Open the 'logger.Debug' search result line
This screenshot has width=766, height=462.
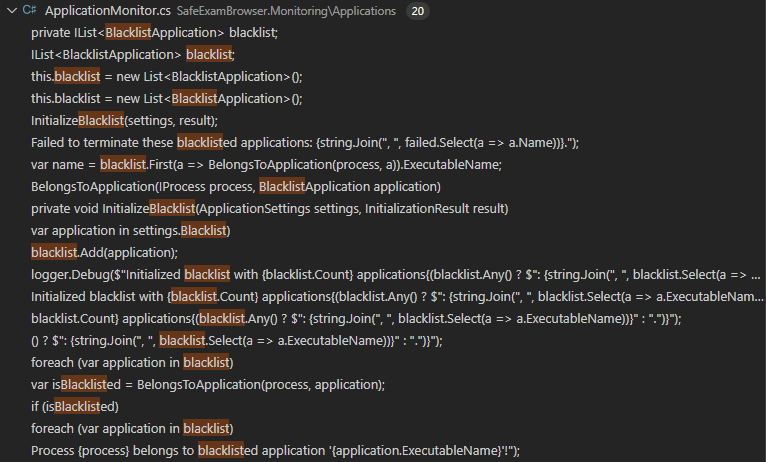tap(395, 275)
